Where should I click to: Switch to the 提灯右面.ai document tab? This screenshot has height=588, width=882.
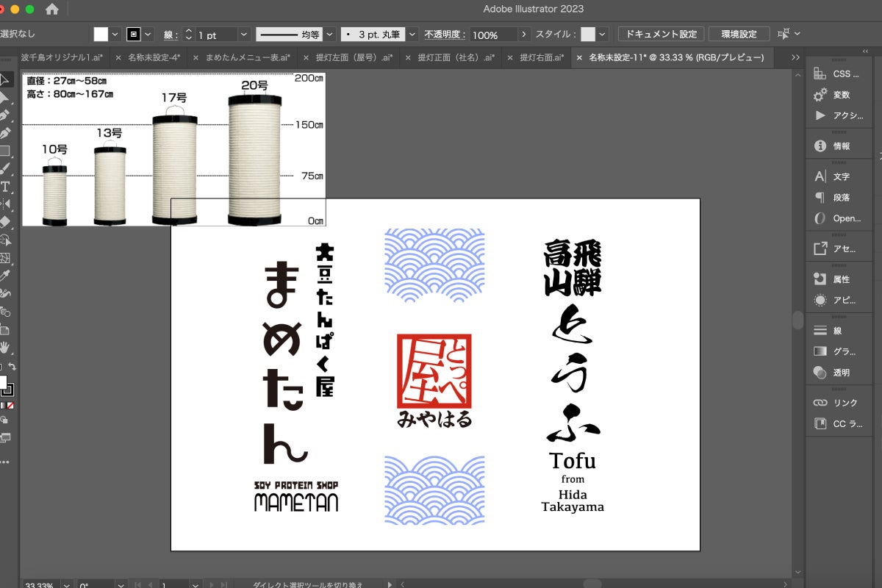coord(541,57)
